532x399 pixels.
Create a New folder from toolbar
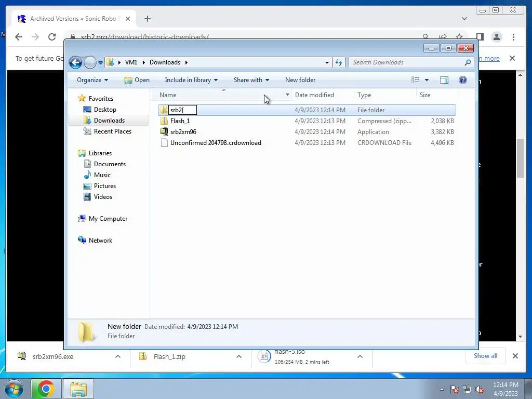(x=300, y=80)
